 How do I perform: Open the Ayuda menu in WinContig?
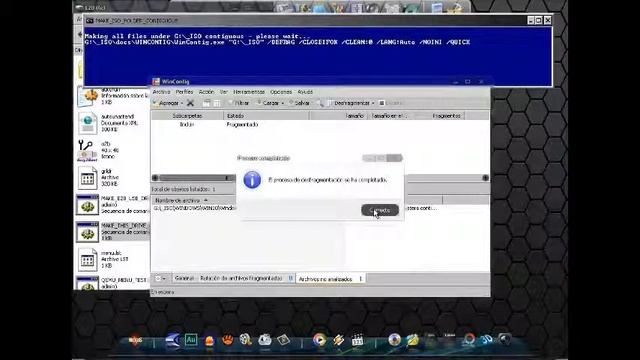point(305,92)
